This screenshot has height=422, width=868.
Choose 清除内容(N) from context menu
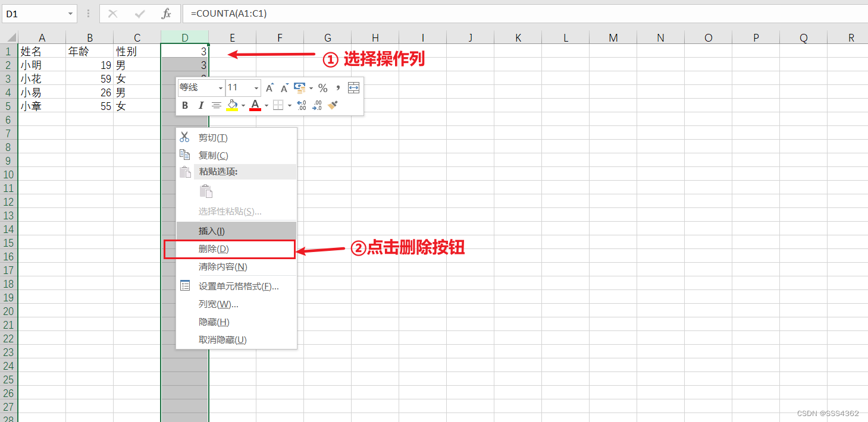[236, 267]
